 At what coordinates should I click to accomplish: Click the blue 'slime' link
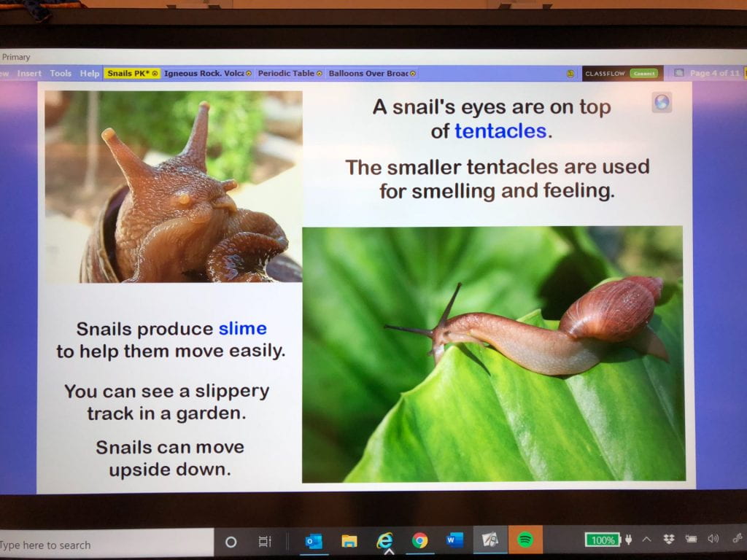pyautogui.click(x=242, y=329)
